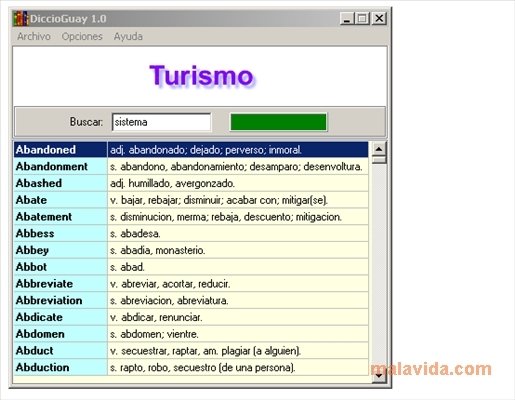Minimize the DiccioGuay window
Screen dimensions: 515x400
point(347,18)
